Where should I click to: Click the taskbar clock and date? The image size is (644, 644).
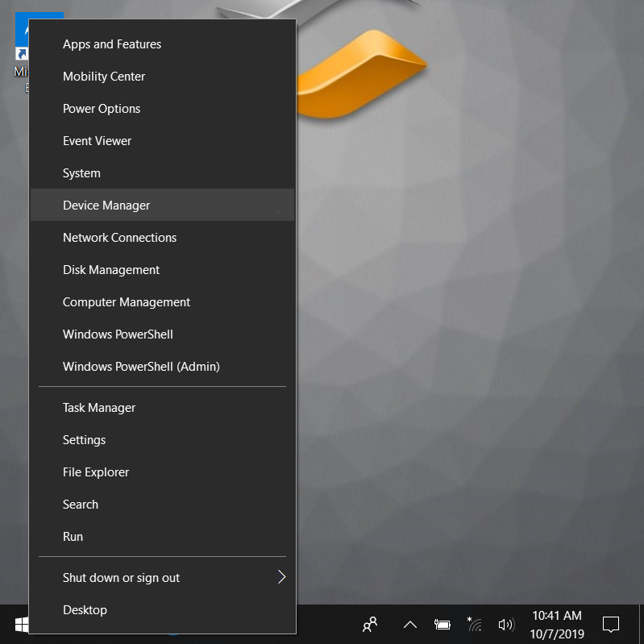556,625
